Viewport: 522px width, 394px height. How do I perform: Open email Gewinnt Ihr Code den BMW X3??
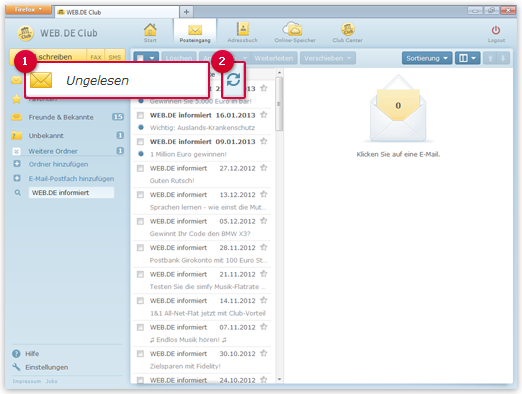click(202, 227)
